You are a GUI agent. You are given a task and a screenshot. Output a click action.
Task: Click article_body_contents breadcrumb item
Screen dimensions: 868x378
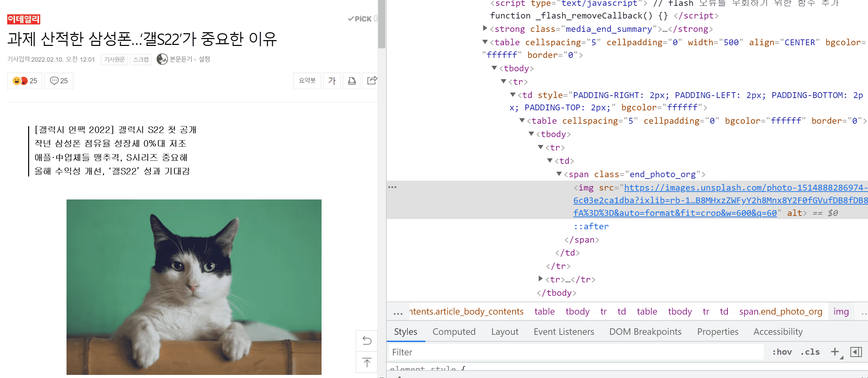[466, 311]
